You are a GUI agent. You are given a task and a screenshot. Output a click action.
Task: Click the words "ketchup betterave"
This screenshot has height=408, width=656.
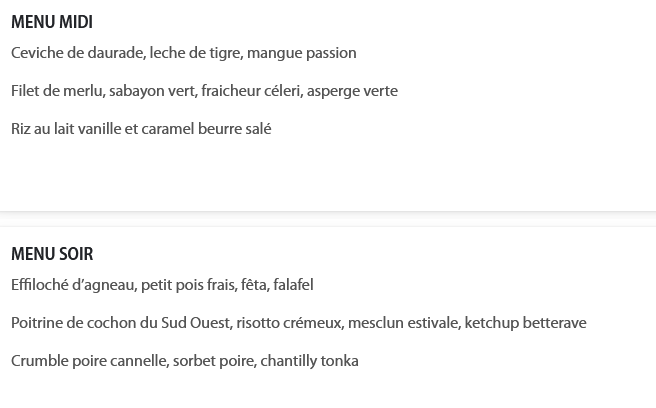pos(525,323)
